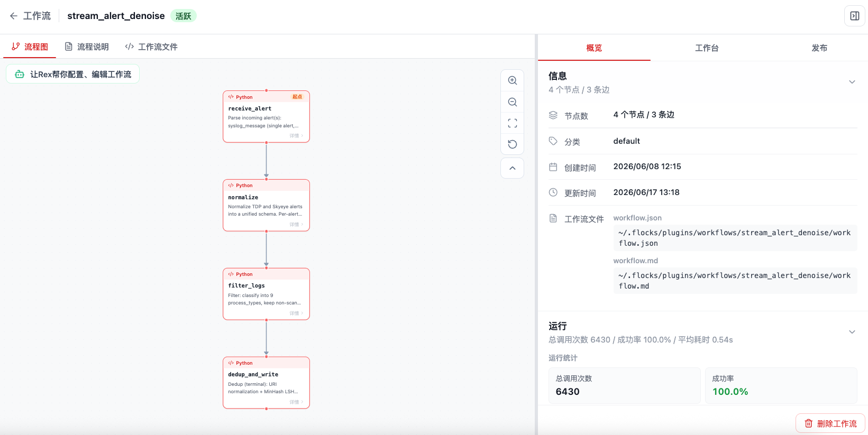
Task: Switch to the 工作流文件 tab
Action: (151, 47)
